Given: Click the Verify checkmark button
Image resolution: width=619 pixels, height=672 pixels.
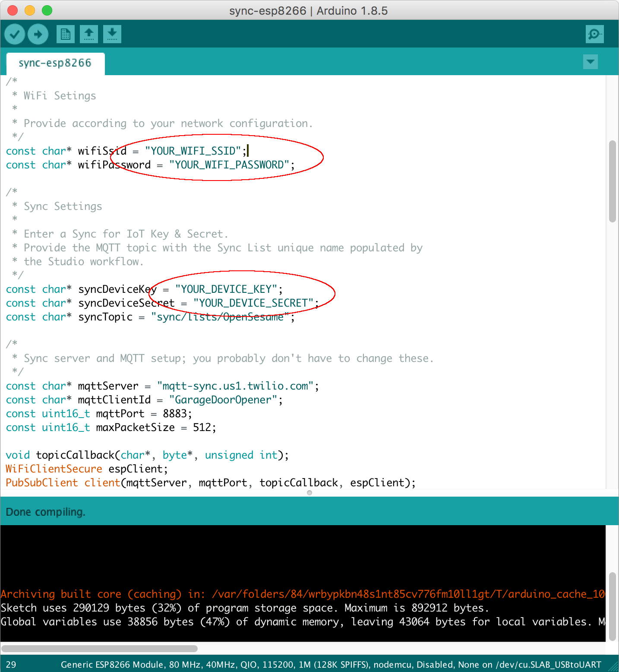Looking at the screenshot, I should point(15,34).
